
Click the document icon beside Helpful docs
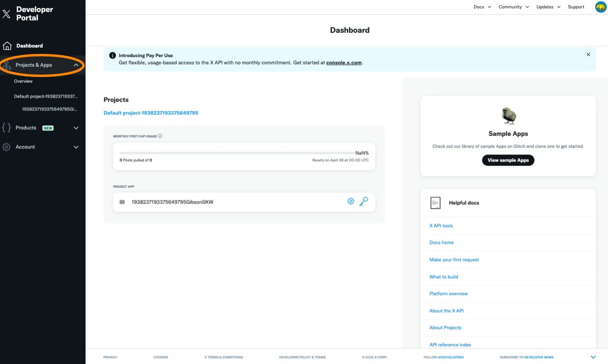click(435, 203)
